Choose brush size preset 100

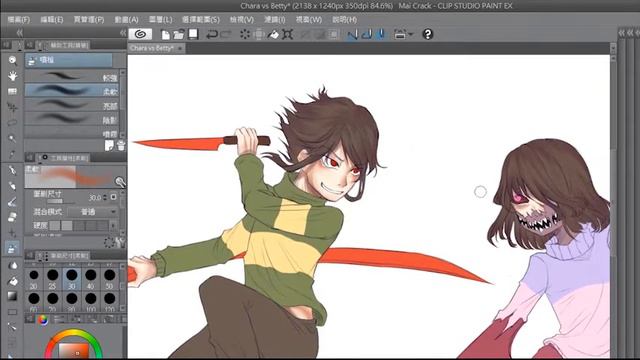click(x=91, y=302)
